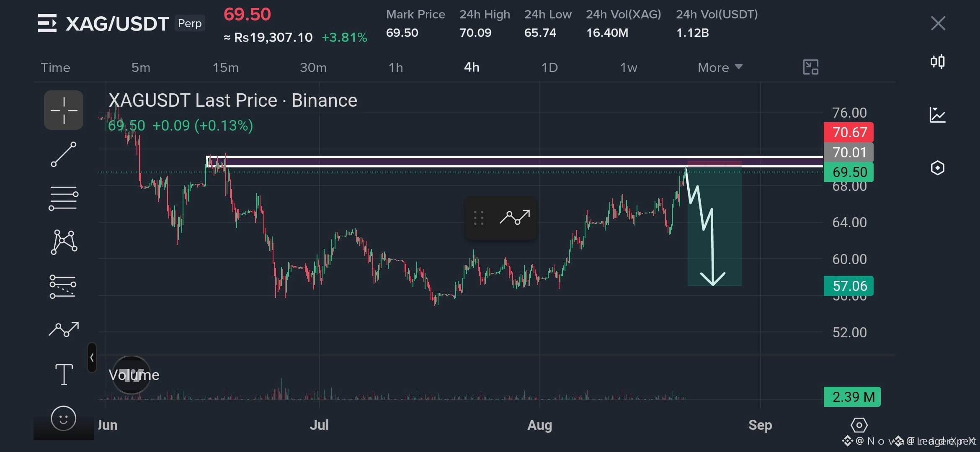
Task: Open the emoji sticker tool
Action: tap(64, 418)
